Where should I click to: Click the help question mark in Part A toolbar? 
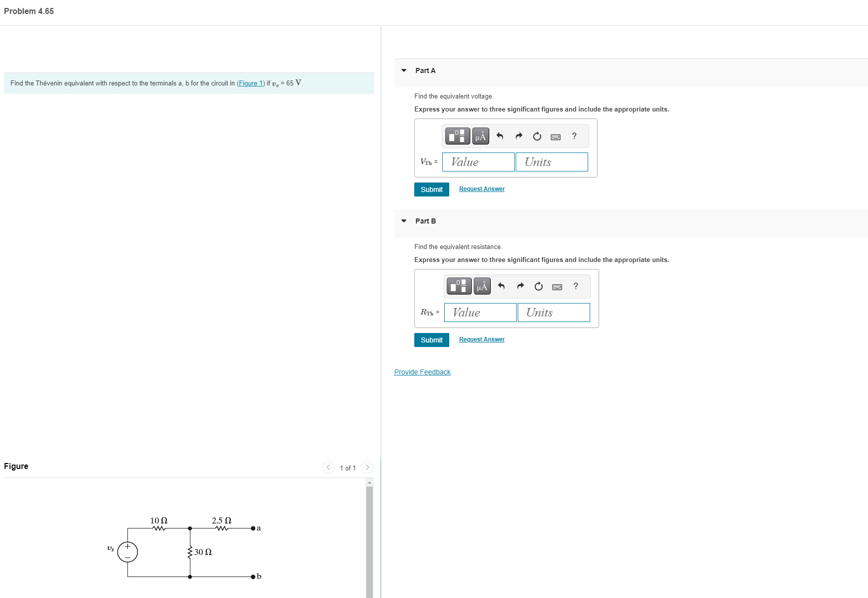[574, 136]
